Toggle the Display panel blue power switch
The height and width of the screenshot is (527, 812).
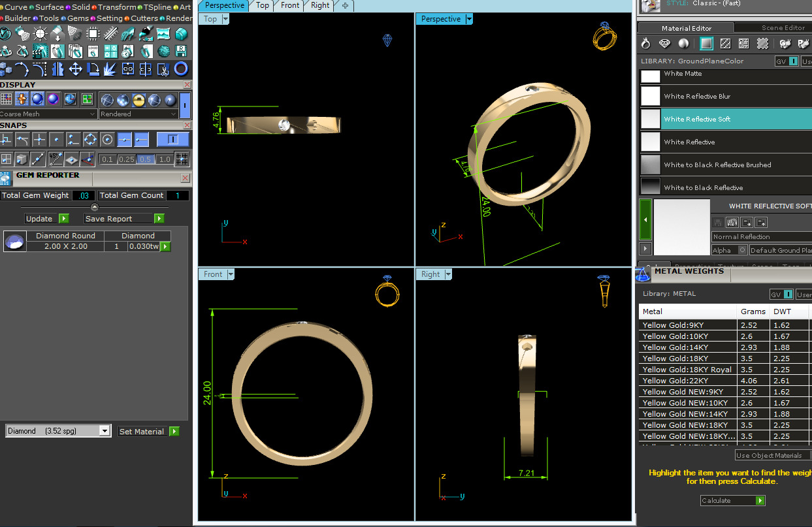[185, 105]
